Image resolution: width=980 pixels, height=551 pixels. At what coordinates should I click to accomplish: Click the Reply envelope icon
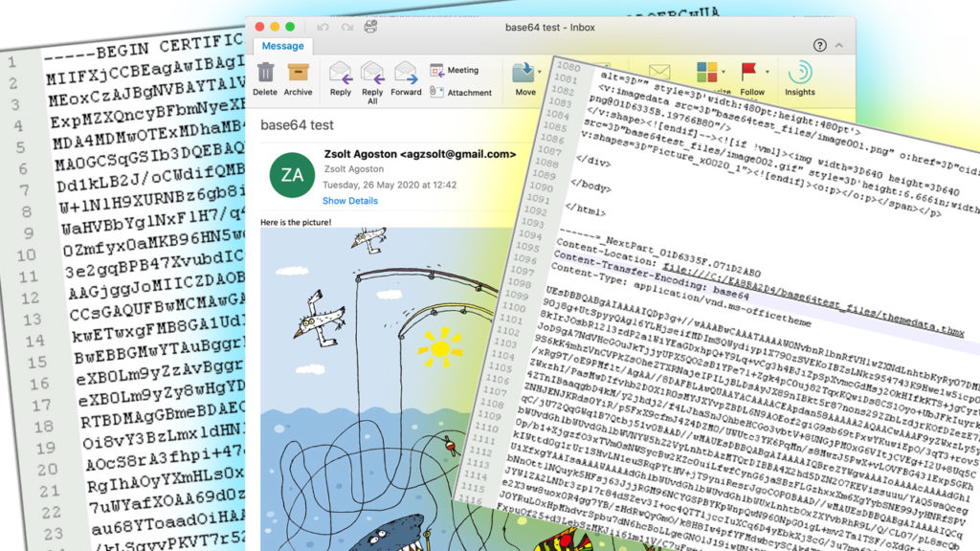point(341,74)
